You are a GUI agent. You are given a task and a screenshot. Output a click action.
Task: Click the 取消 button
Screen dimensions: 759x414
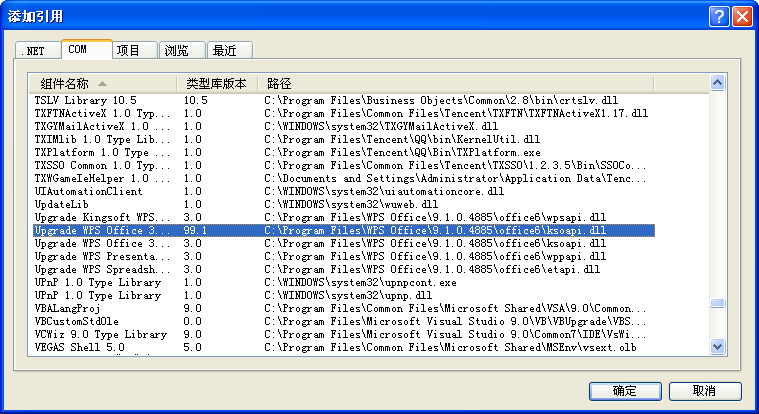(x=705, y=391)
